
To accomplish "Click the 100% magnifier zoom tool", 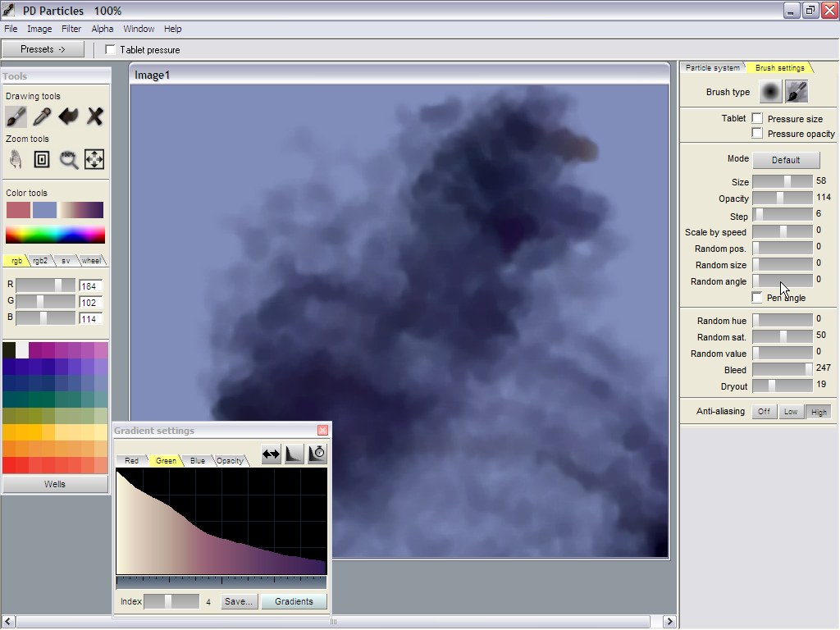I will point(69,159).
